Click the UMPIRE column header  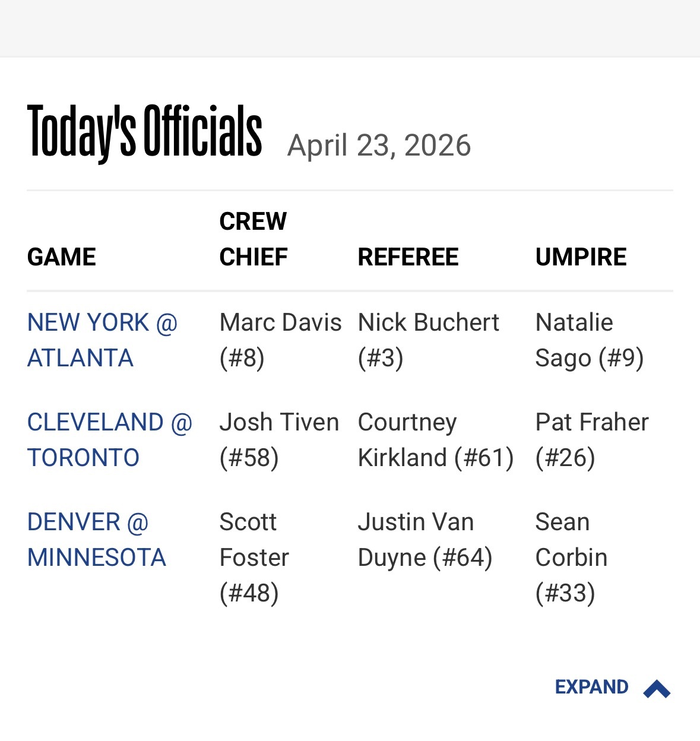click(x=581, y=257)
